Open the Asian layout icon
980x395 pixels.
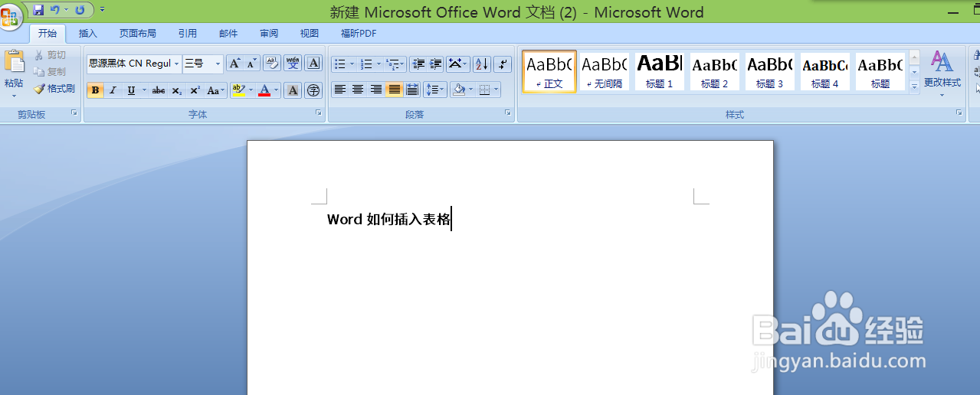[x=458, y=64]
